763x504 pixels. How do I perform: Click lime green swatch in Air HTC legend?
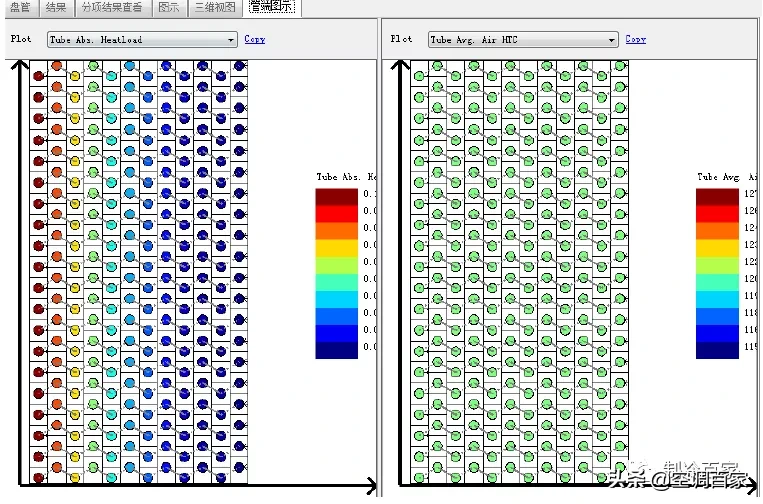pyautogui.click(x=717, y=265)
